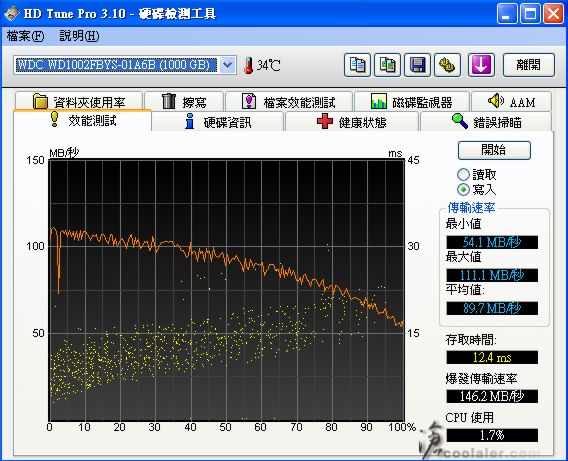Open the 檔案(F) menu
Viewport: 568px width, 461px height.
[x=25, y=36]
